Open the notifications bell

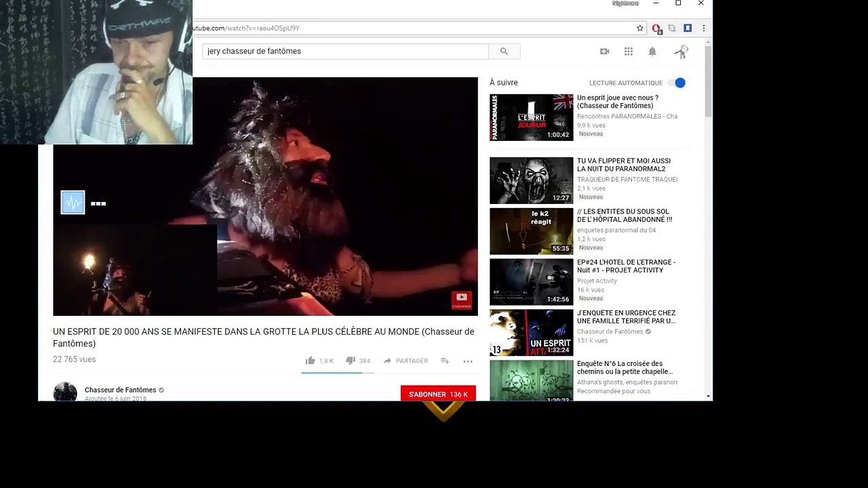(x=652, y=52)
